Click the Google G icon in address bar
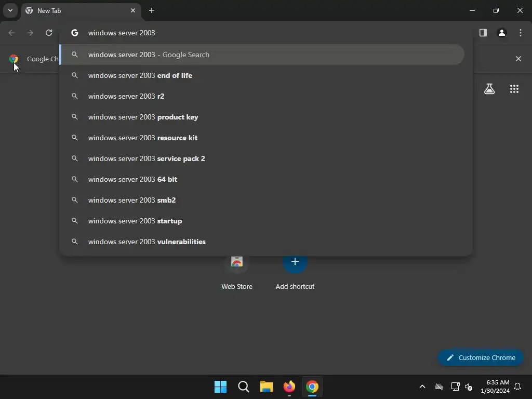 point(75,33)
